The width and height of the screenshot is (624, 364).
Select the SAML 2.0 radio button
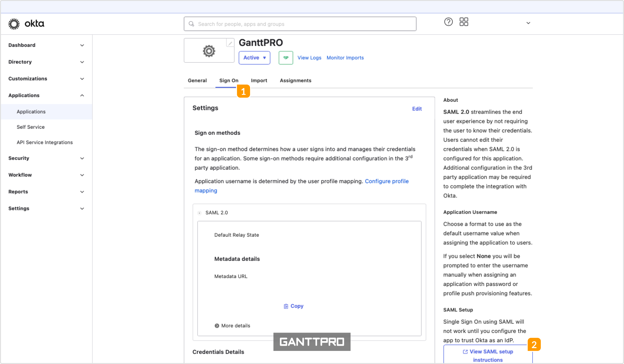[199, 213]
